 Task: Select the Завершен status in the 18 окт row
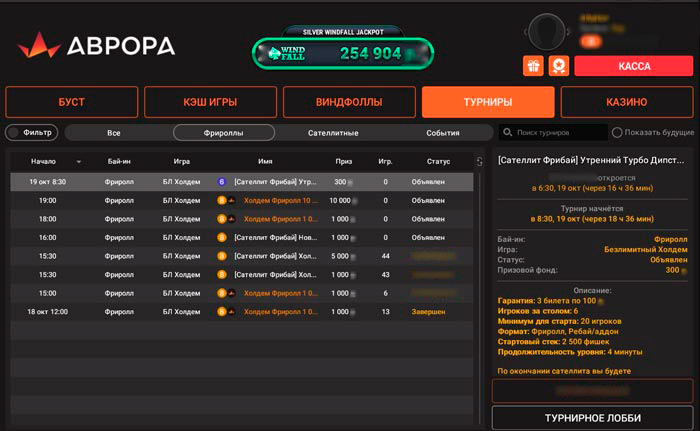click(428, 312)
